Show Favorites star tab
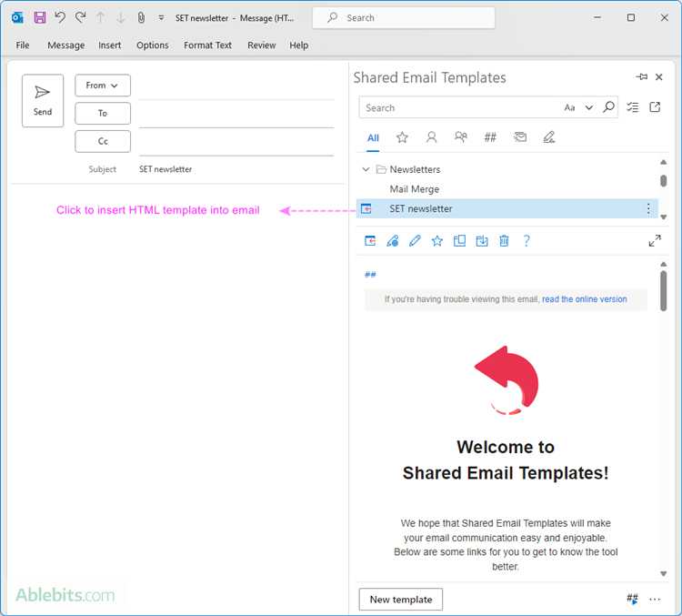Viewport: 682px width, 616px height. click(x=402, y=137)
